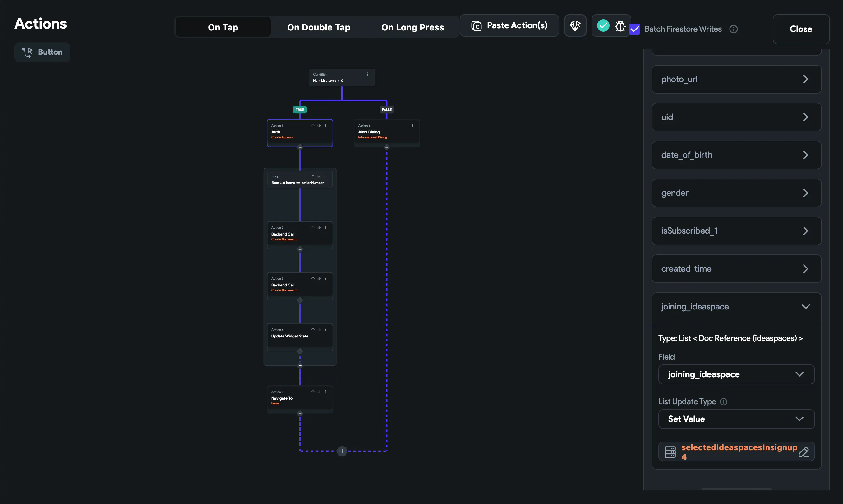Click the green validation checkmark icon

pos(603,25)
